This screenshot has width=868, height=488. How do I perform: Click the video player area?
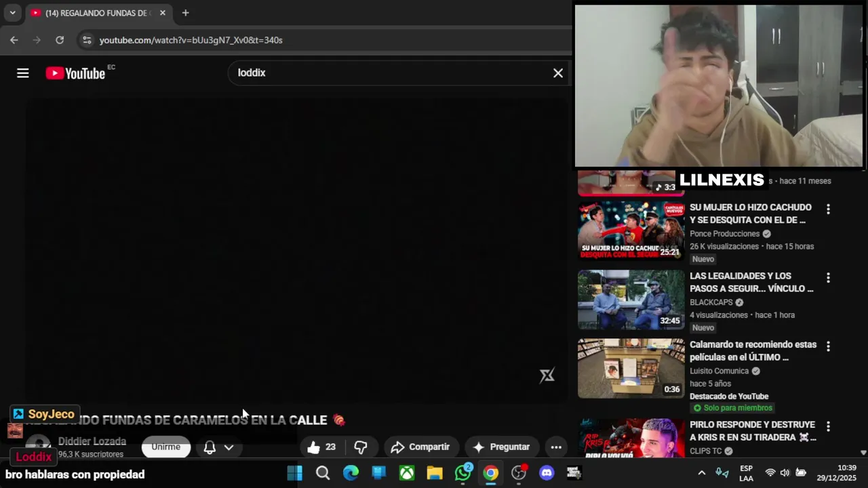(x=298, y=251)
